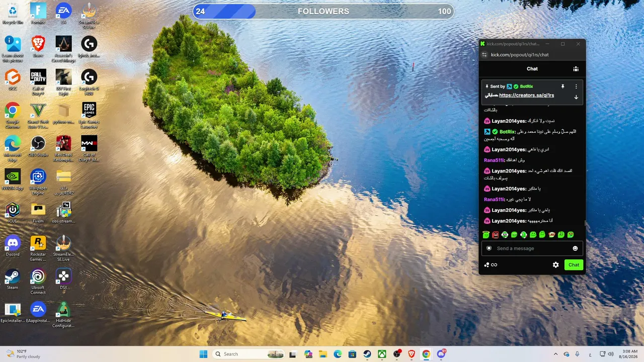
Task: Open Xbox app from the taskbar
Action: click(x=382, y=354)
